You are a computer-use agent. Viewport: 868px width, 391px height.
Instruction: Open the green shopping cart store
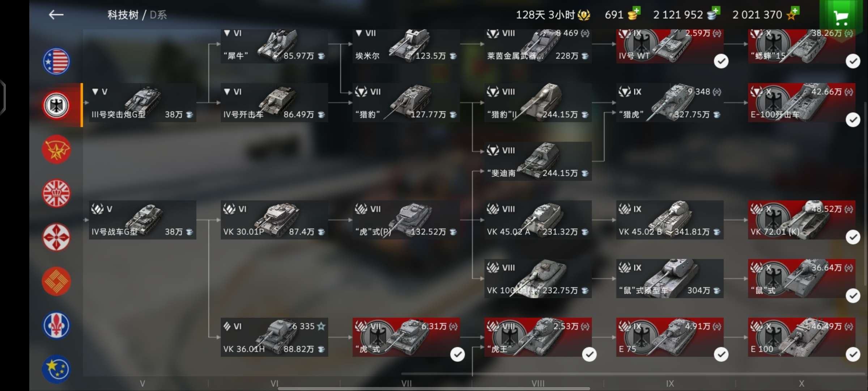(841, 16)
